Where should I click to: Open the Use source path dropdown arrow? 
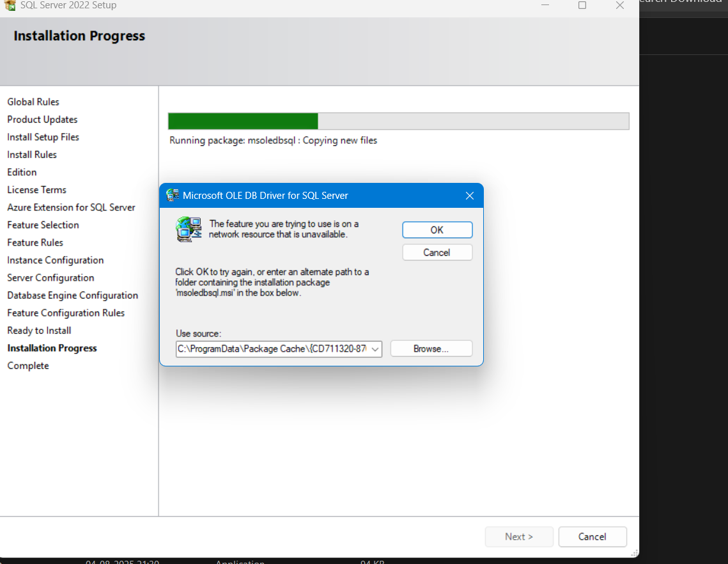[x=375, y=349]
